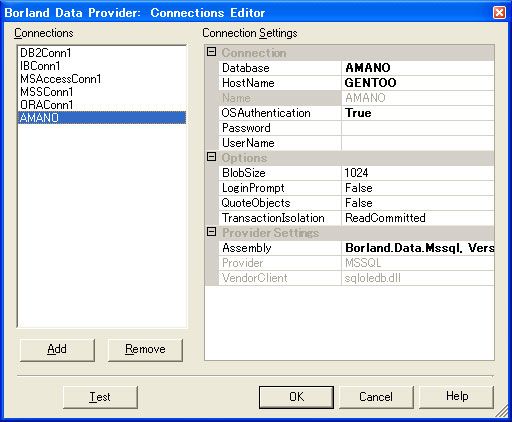Click the empty Password value field
Viewport: 512px width, 422px height.
418,128
